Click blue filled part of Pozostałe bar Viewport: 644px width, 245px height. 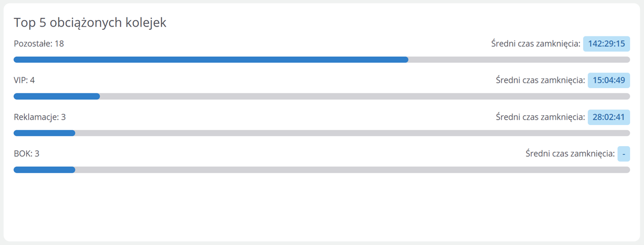click(210, 59)
